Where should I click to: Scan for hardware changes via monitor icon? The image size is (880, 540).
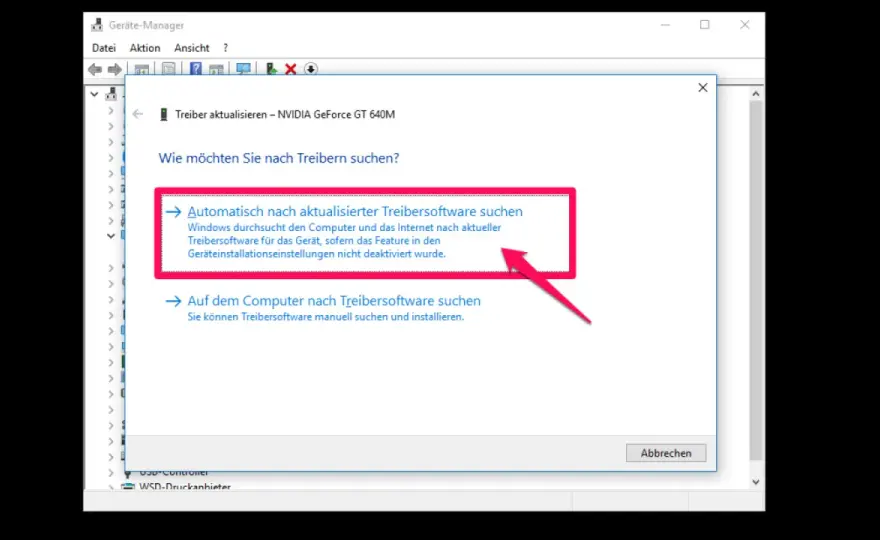click(243, 69)
